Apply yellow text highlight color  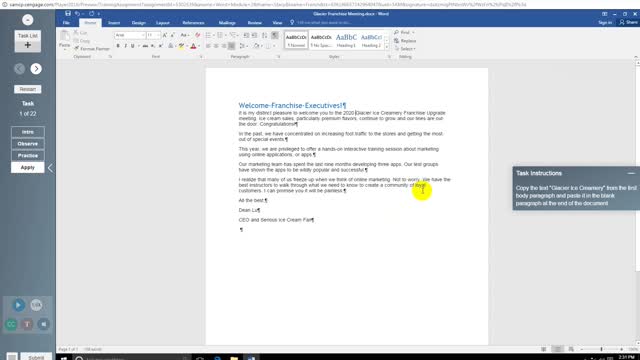pos(181,46)
